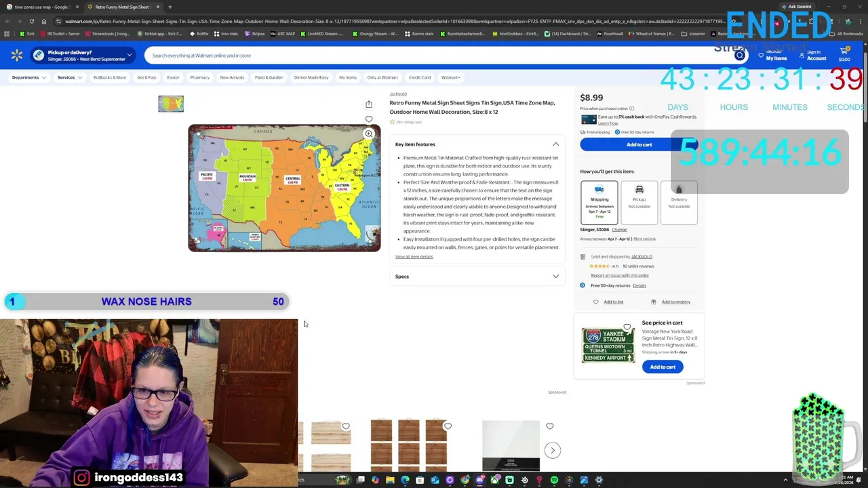
Task: Open Rollbacks & More link
Action: click(110, 77)
